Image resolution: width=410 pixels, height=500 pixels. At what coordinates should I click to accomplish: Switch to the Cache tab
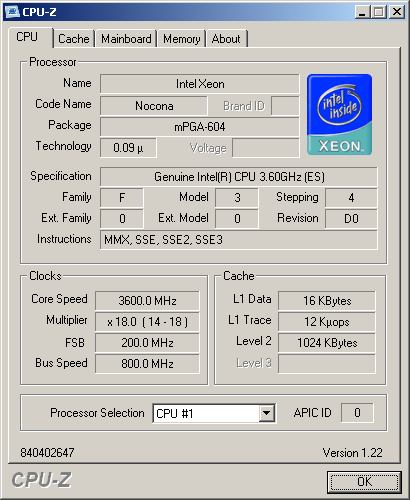point(74,39)
